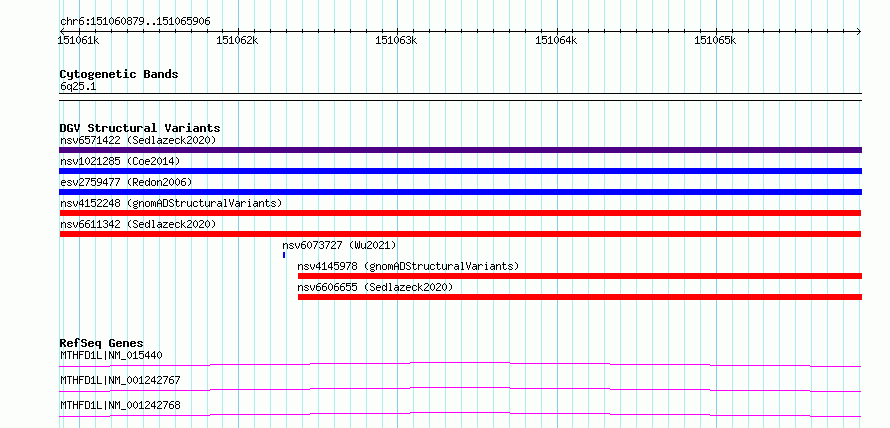Open the esv2759477 (Redon2006) variant label
Image resolution: width=890 pixels, height=428 pixels.
[126, 182]
